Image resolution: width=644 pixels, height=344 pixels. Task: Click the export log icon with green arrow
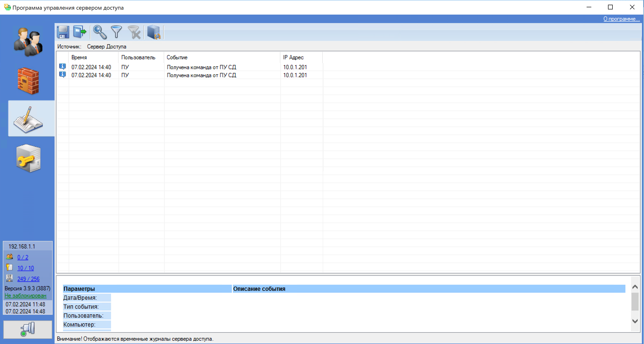[x=80, y=32]
